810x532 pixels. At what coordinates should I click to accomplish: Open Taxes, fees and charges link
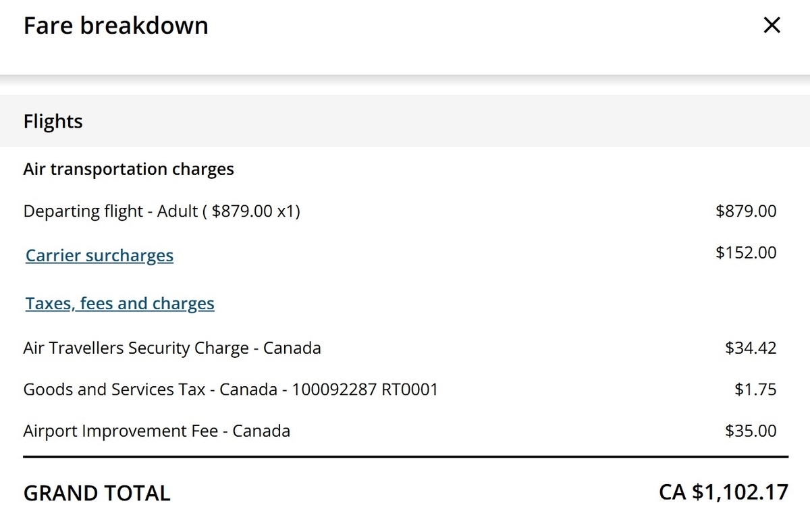coord(120,303)
